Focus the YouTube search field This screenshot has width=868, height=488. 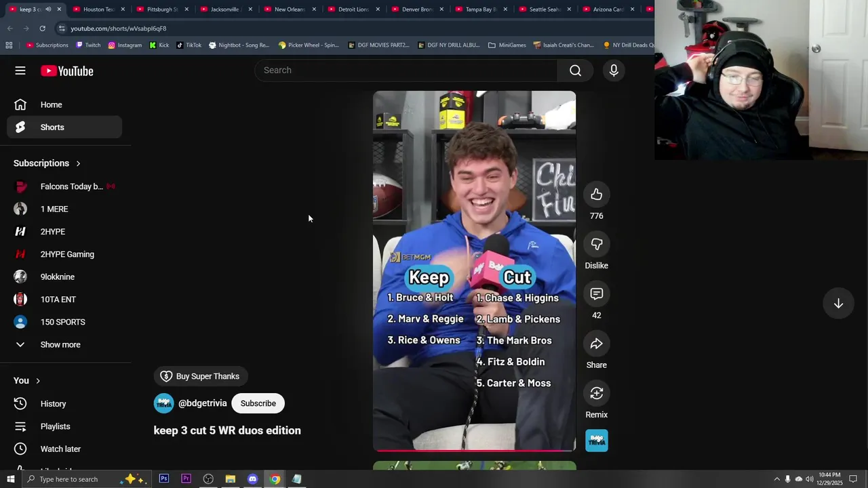coord(407,70)
